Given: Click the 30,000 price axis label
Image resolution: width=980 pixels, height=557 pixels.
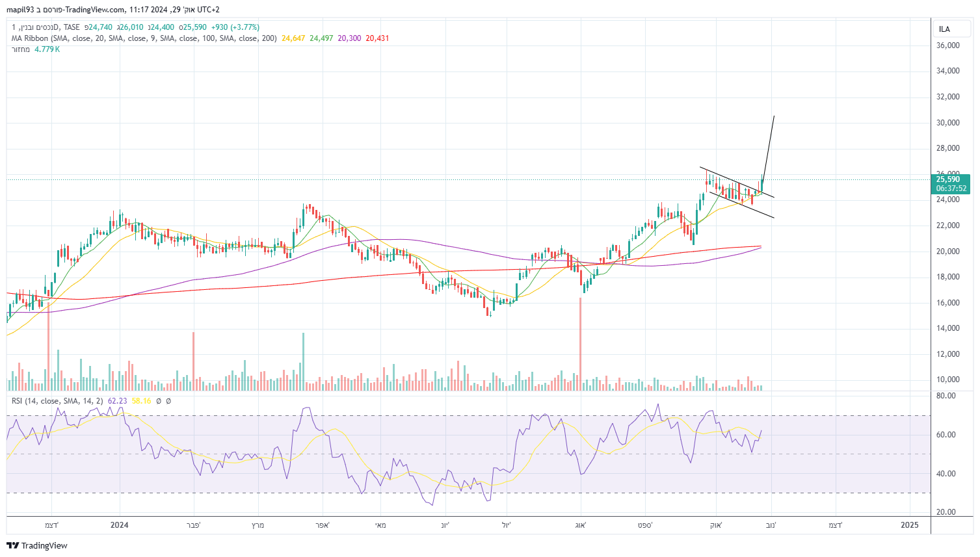Looking at the screenshot, I should (x=948, y=123).
